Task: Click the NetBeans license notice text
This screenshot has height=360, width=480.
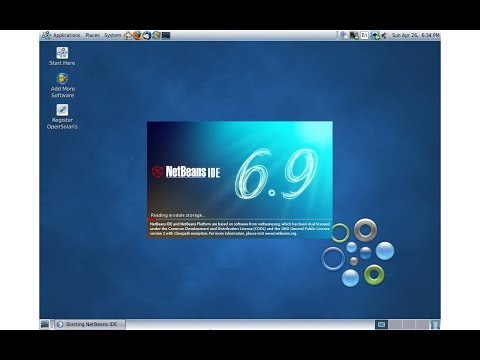Action: click(240, 229)
